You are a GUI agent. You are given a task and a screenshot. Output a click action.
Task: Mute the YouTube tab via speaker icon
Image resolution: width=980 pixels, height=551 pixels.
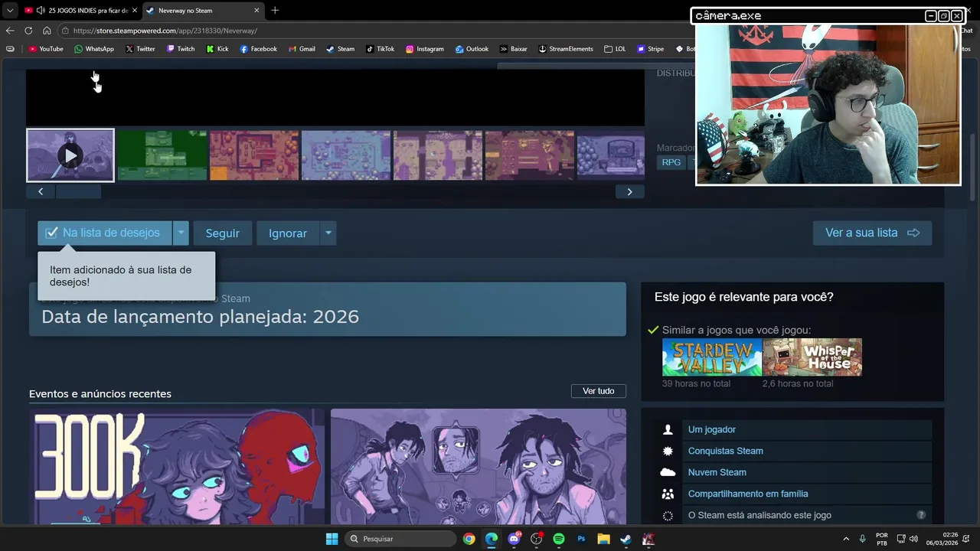coord(40,11)
